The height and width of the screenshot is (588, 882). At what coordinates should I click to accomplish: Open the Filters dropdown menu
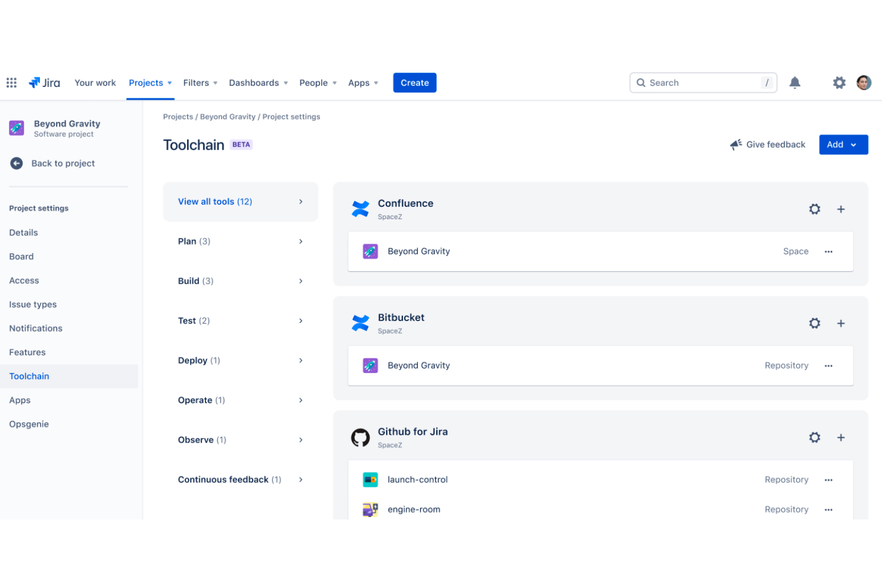[200, 83]
